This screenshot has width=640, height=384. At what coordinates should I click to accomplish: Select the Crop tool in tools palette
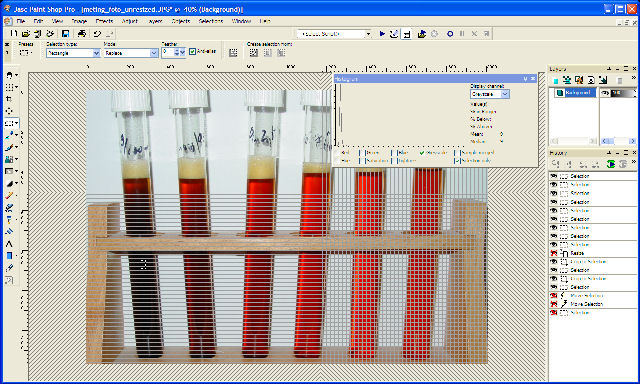(x=9, y=99)
